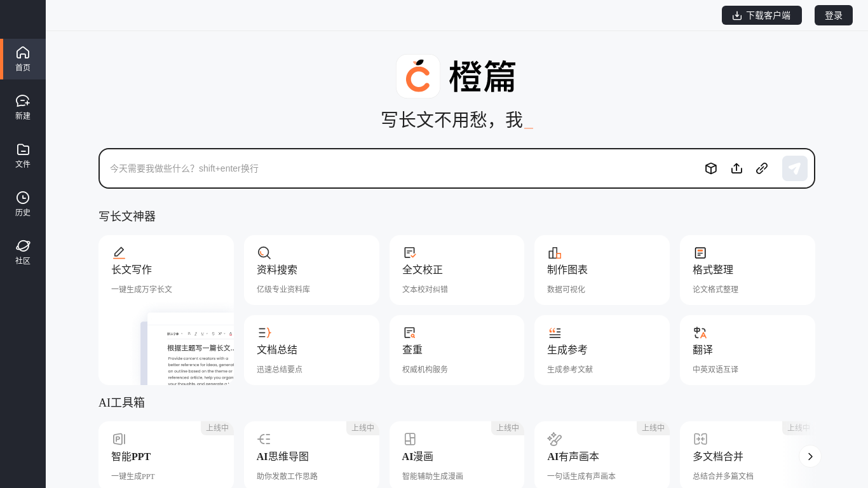
Task: Click the 上线中 badge on 智能PPT
Action: [217, 428]
